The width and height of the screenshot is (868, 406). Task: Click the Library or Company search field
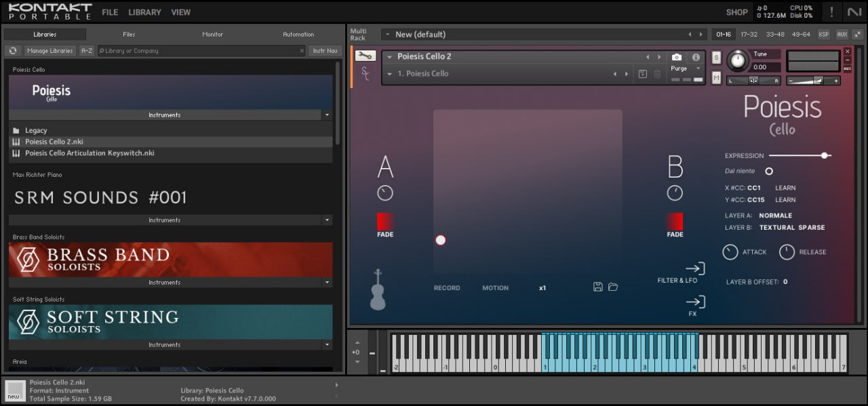[x=200, y=51]
